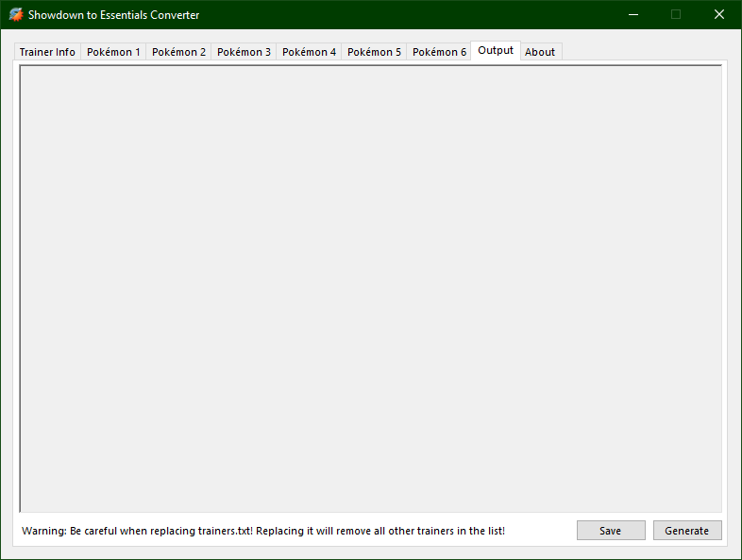Image resolution: width=742 pixels, height=560 pixels.
Task: Open the Pokémon 6 tab
Action: [439, 52]
